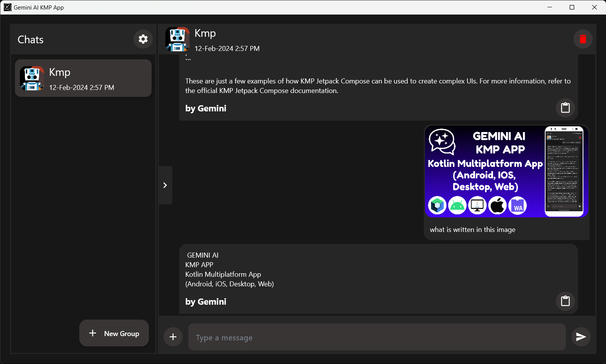Open the Gemini AI KMP App image
The height and width of the screenshot is (364, 606).
pyautogui.click(x=506, y=171)
